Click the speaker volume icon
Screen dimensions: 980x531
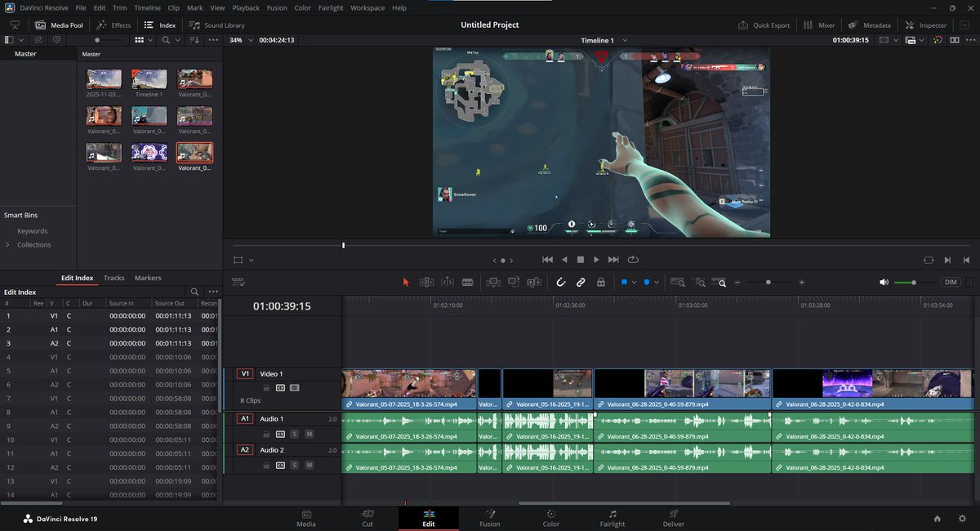pyautogui.click(x=884, y=282)
